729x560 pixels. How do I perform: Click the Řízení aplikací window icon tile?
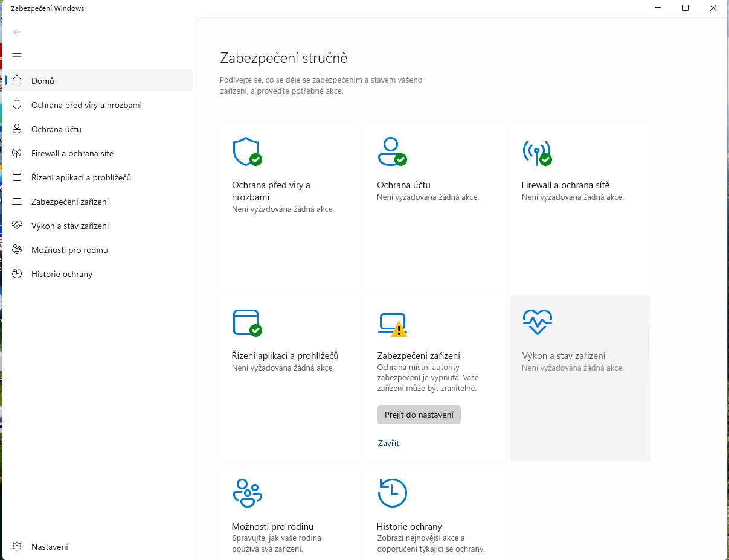click(x=246, y=322)
